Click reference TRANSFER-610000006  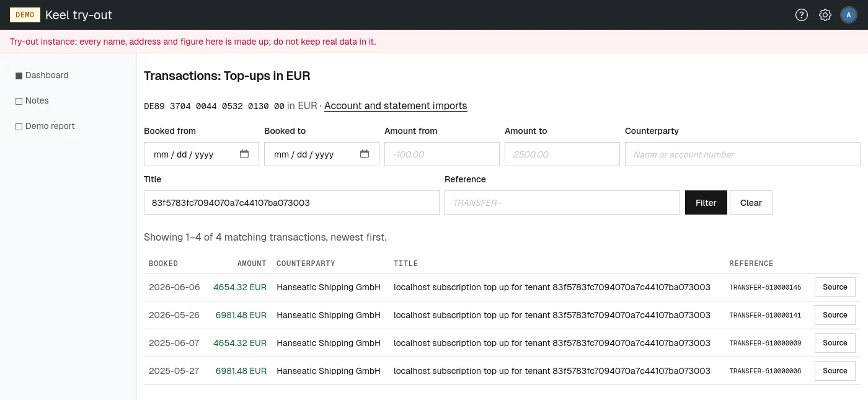pyautogui.click(x=765, y=371)
